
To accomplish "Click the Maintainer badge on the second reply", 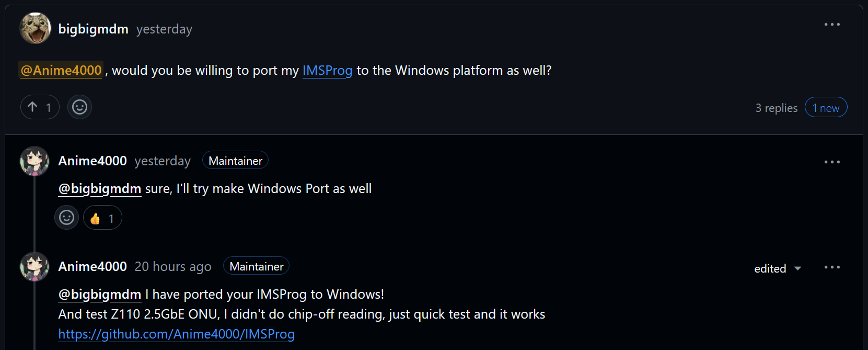I will [x=256, y=266].
